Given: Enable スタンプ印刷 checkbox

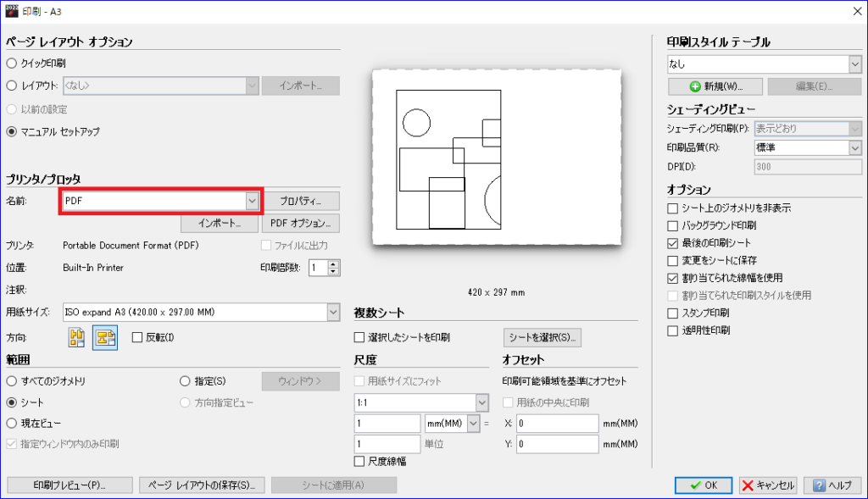Looking at the screenshot, I should point(673,313).
